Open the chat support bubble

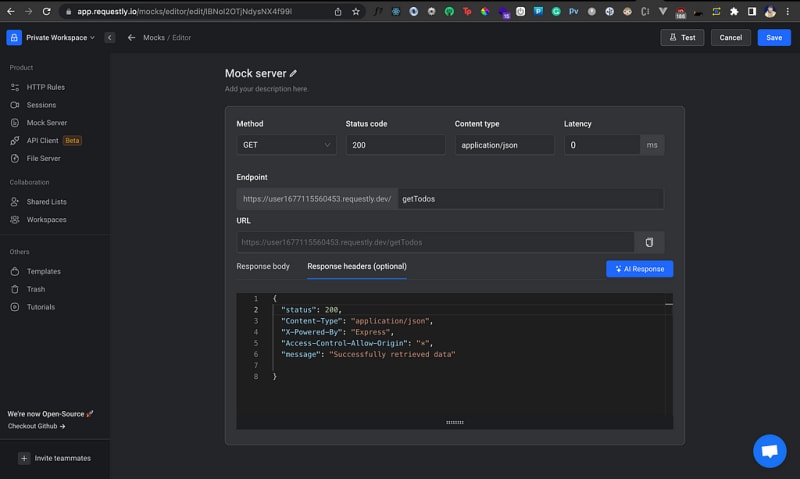click(769, 451)
